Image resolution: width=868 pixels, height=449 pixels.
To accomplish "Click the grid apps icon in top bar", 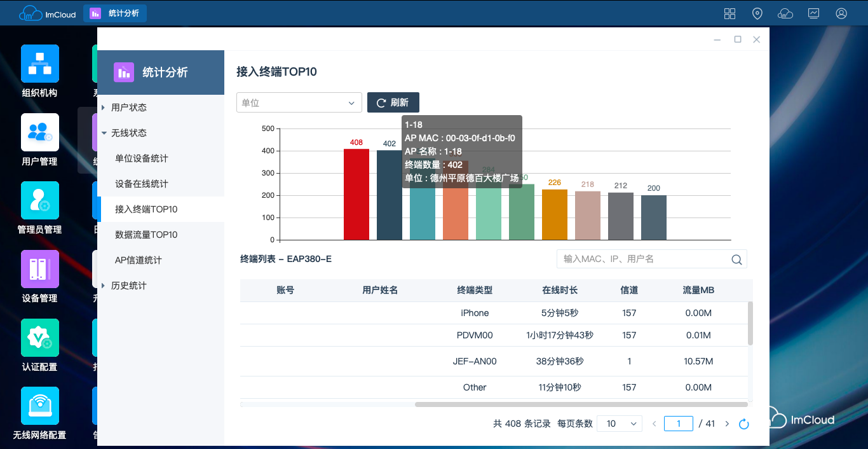I will coord(729,13).
